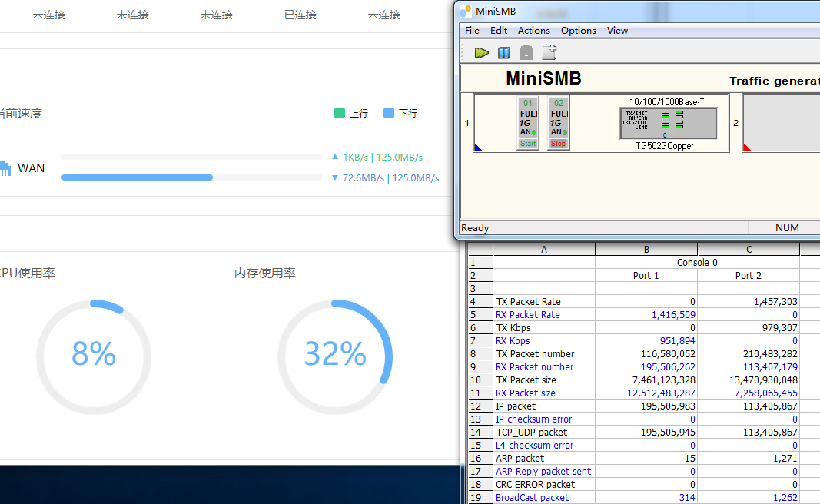The height and width of the screenshot is (504, 820).
Task: Select row header number 10
Action: 480,380
